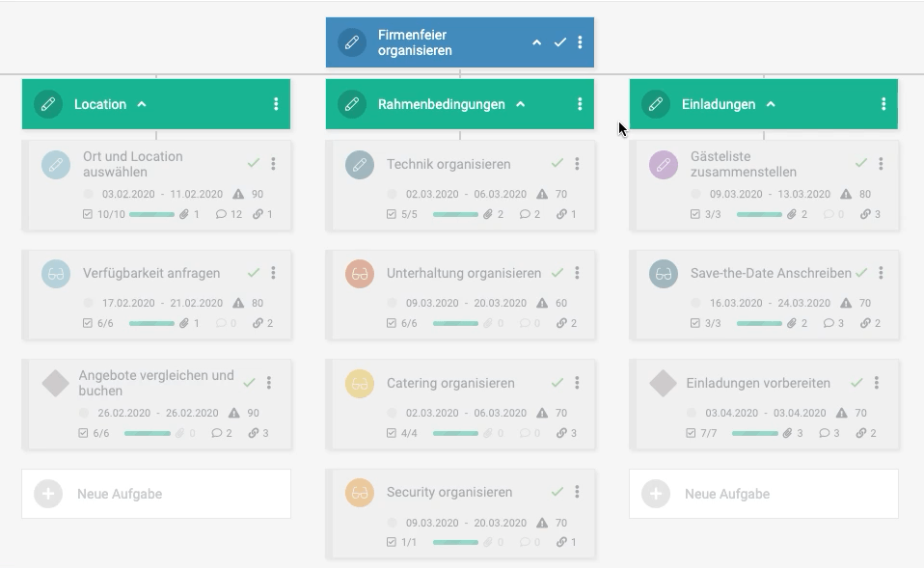The height and width of the screenshot is (568, 924).
Task: Click date range 03.02.2020 - 11.02.2020
Action: coord(162,194)
